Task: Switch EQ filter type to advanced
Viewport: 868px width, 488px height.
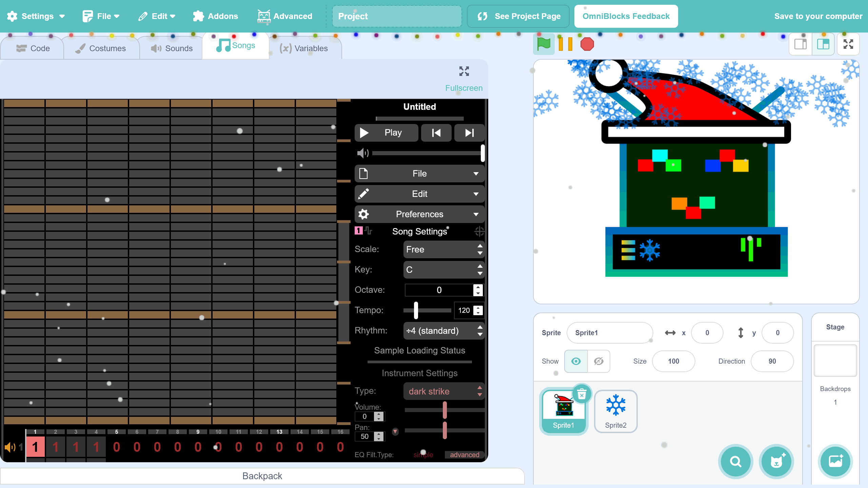Action: click(x=464, y=455)
